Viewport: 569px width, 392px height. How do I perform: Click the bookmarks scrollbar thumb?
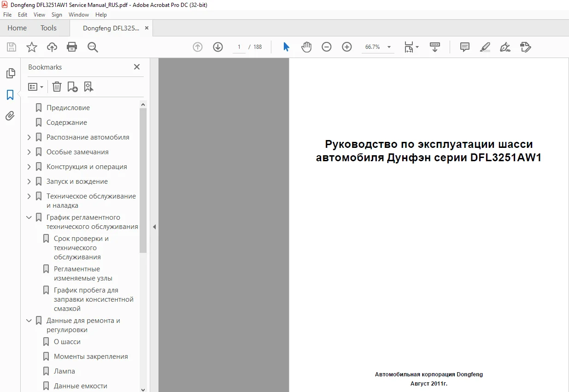click(143, 180)
